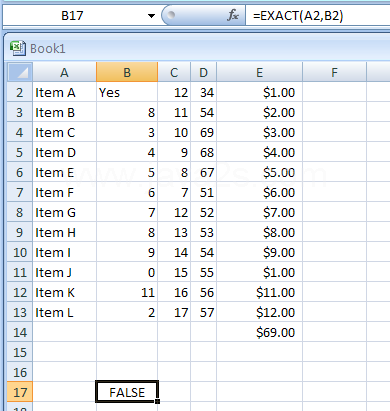The height and width of the screenshot is (411, 390).
Task: Select column C header
Action: coord(174,72)
